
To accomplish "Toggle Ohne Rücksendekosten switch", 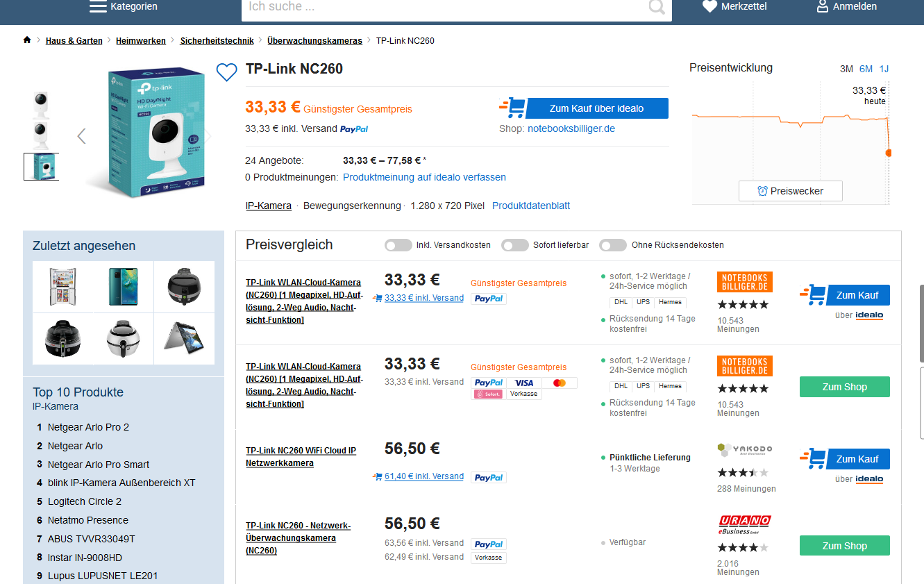I will (x=613, y=245).
